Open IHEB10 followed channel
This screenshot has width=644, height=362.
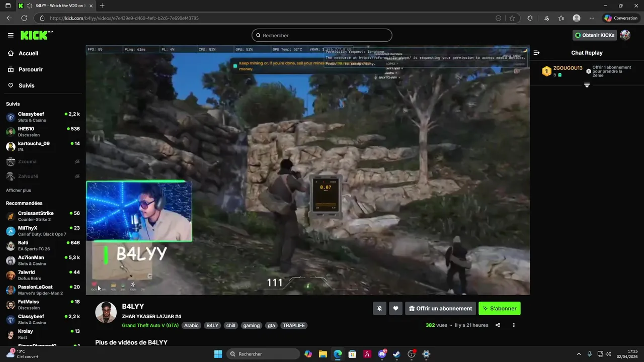pyautogui.click(x=43, y=131)
